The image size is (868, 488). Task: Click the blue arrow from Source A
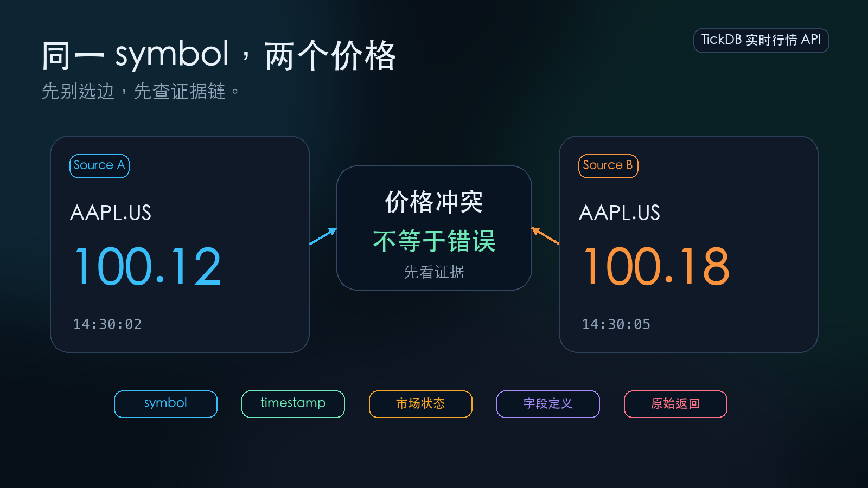pyautogui.click(x=323, y=236)
